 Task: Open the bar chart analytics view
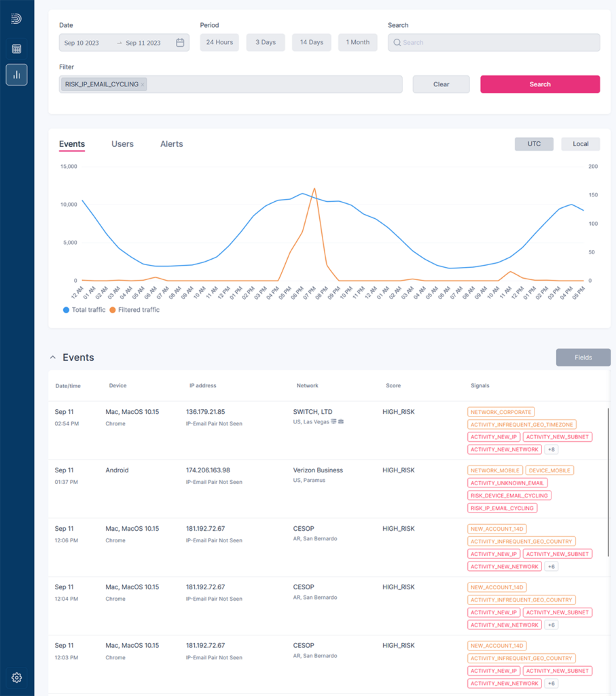click(x=16, y=75)
